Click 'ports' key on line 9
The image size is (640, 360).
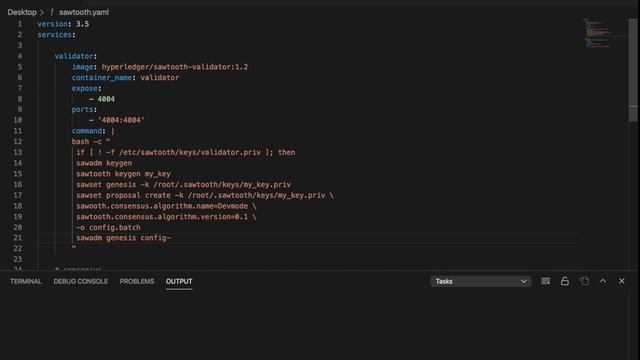tap(82, 110)
